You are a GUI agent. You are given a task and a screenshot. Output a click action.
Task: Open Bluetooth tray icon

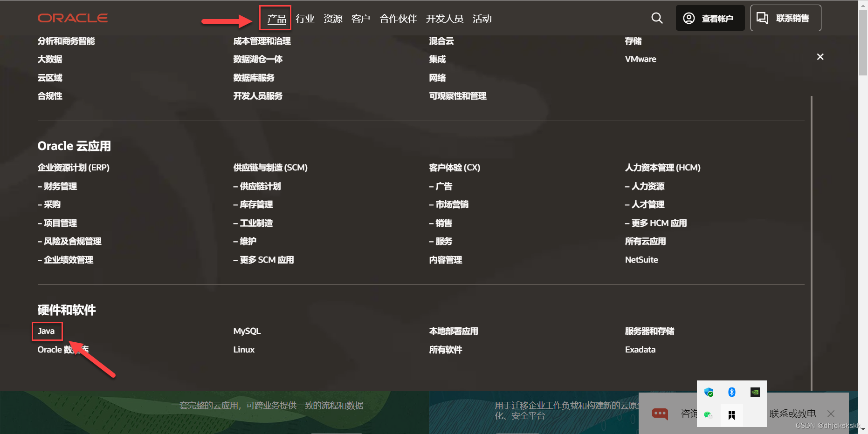[x=732, y=392]
